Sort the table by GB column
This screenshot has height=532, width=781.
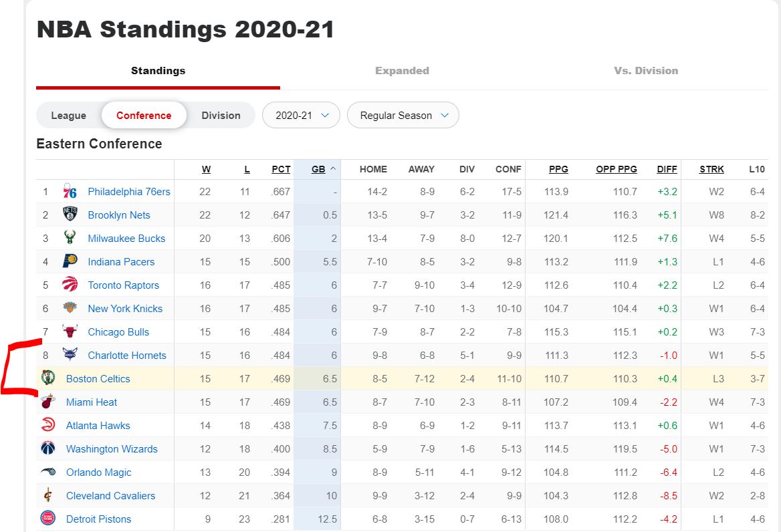tap(318, 169)
